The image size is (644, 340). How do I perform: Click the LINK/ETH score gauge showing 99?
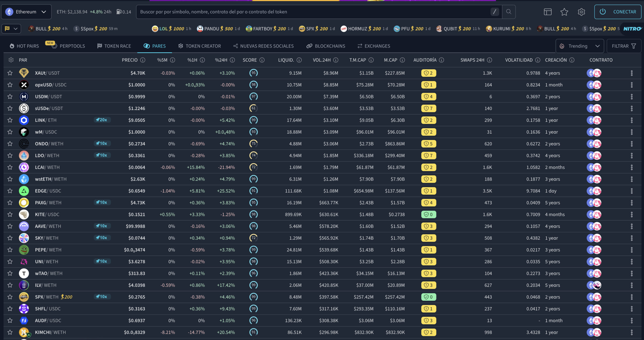click(x=254, y=120)
